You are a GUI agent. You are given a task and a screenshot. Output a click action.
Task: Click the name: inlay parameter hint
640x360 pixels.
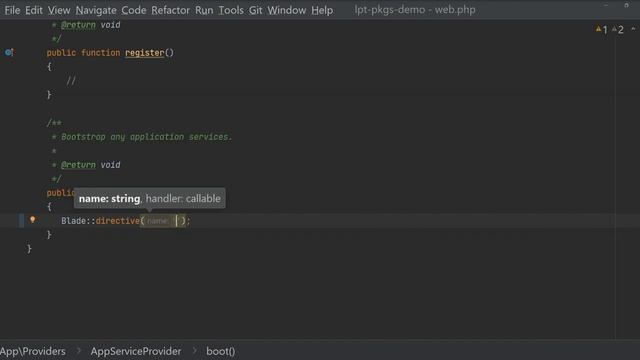pos(158,221)
